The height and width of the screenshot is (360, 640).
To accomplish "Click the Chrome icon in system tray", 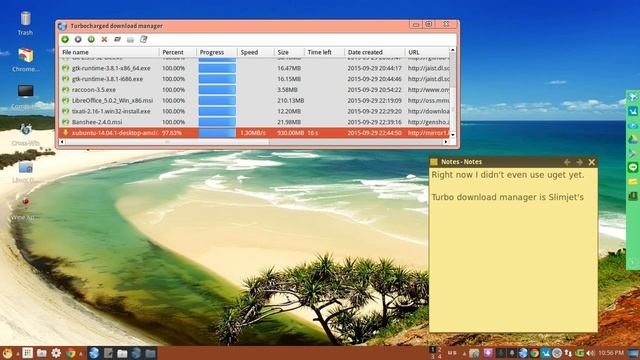I will click(534, 353).
